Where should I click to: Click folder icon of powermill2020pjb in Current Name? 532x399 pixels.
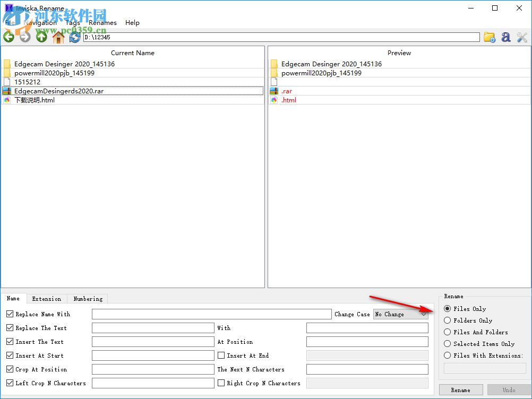[x=7, y=73]
